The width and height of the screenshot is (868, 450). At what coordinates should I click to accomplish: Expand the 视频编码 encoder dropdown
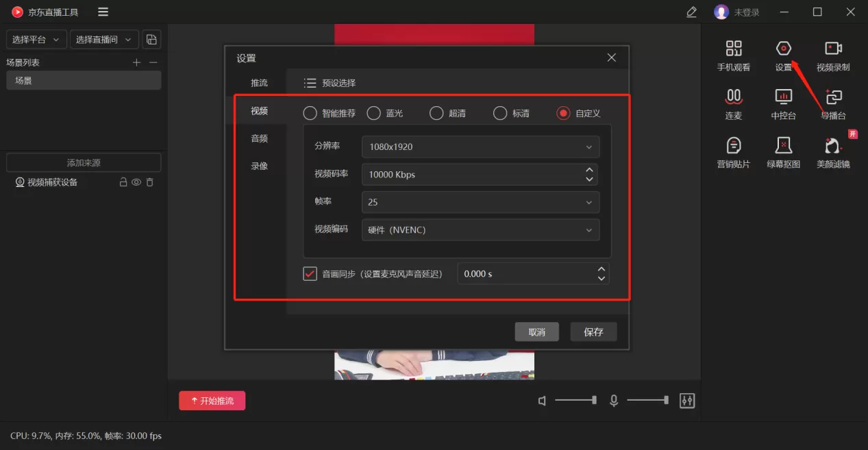pos(480,229)
